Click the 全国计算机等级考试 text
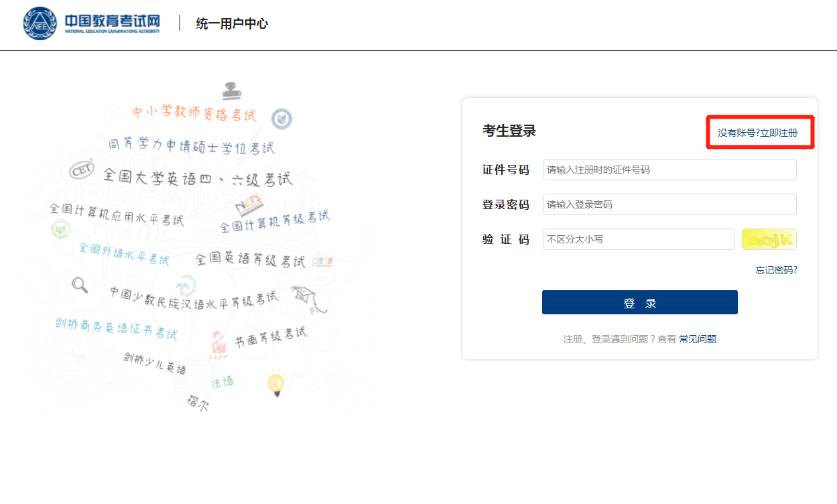This screenshot has width=837, height=504. click(275, 222)
